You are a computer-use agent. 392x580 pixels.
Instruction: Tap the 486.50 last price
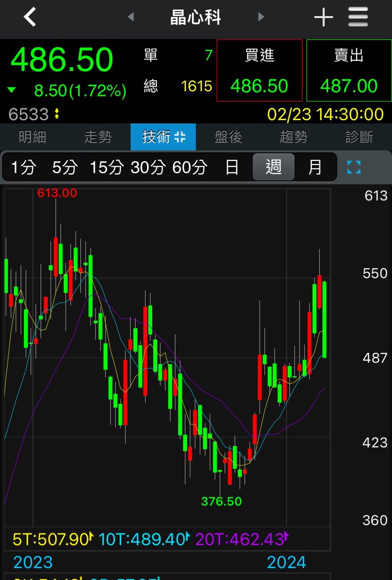(x=62, y=60)
